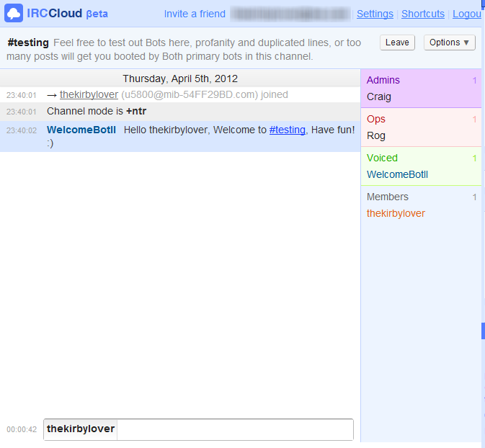Select WelcomeBotII in the Voiced list
485x448 pixels.
397,174
